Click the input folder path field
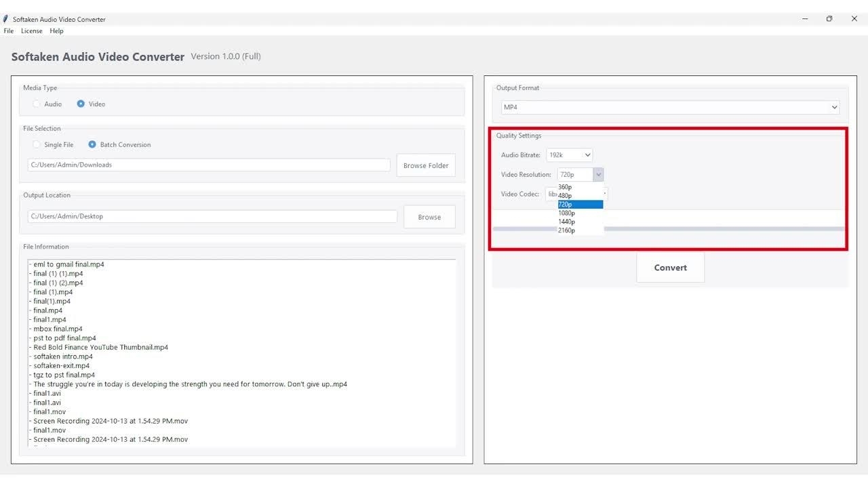The image size is (868, 488). 209,165
